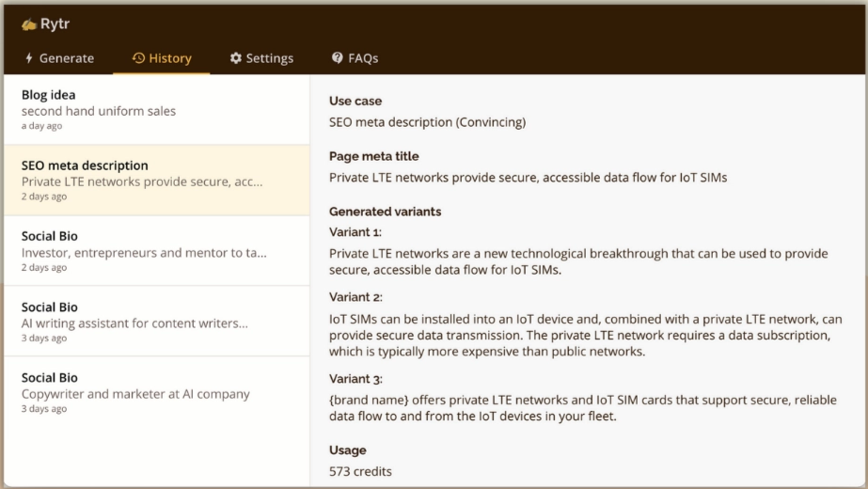868x489 pixels.
Task: Click the 'Variant 1:' label
Action: click(x=355, y=232)
